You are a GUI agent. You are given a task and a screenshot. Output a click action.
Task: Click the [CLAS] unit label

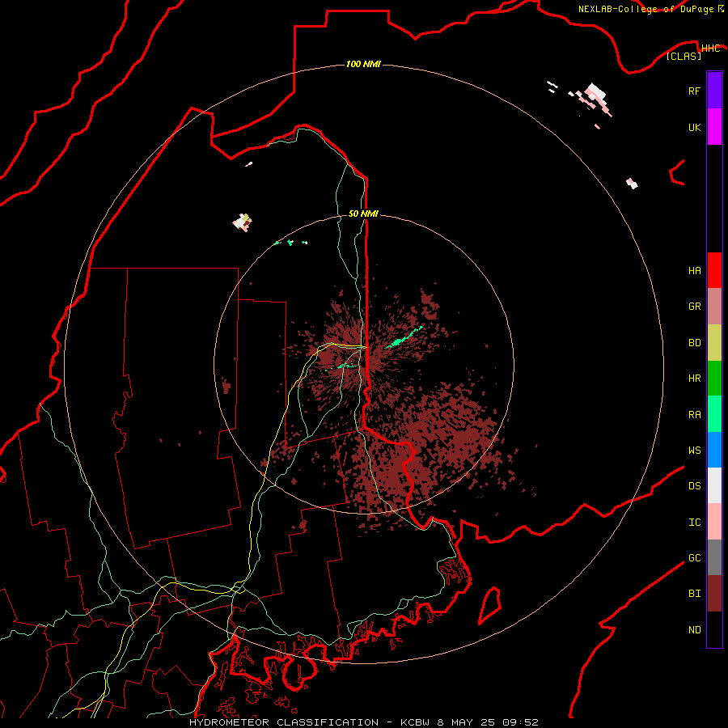coord(684,56)
